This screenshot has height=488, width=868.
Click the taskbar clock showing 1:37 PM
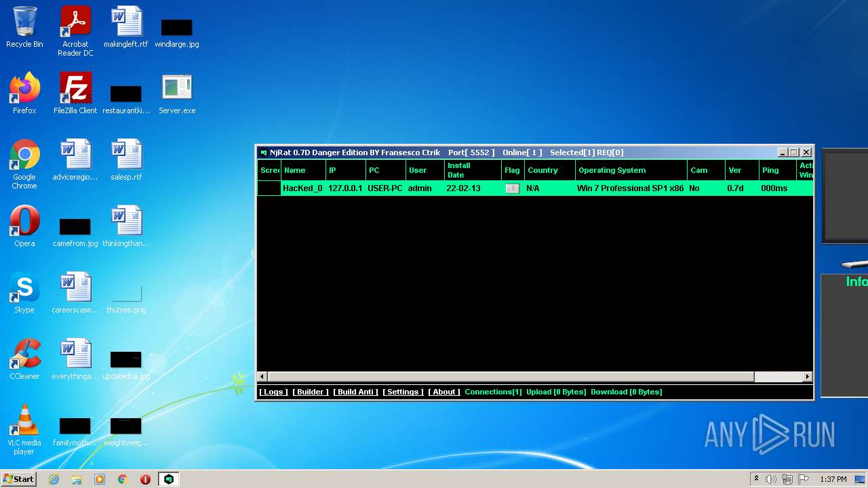(x=833, y=479)
